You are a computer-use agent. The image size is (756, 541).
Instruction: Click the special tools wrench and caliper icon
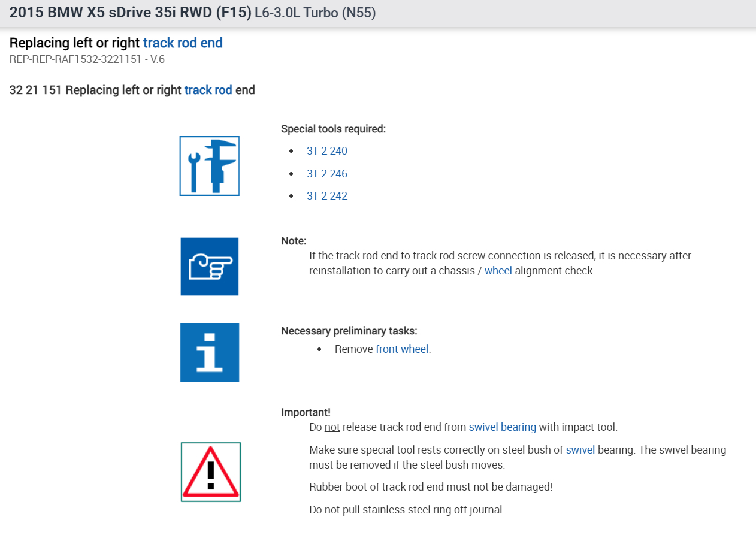tap(210, 166)
